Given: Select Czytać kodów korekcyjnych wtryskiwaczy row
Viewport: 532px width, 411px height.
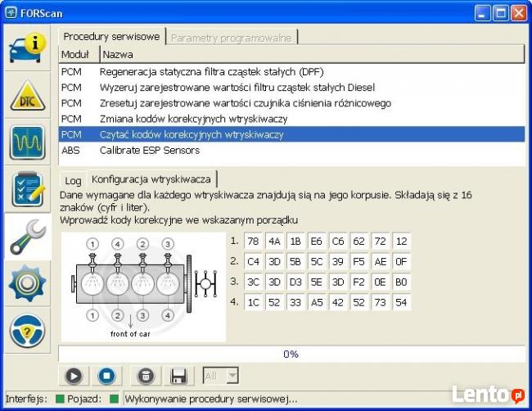Looking at the screenshot, I should [x=292, y=134].
